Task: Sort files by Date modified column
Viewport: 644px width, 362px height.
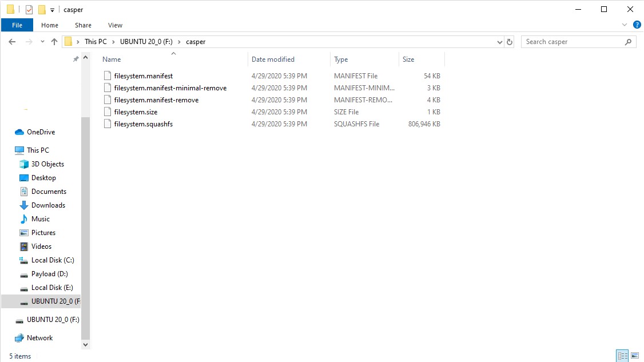Action: click(x=273, y=59)
